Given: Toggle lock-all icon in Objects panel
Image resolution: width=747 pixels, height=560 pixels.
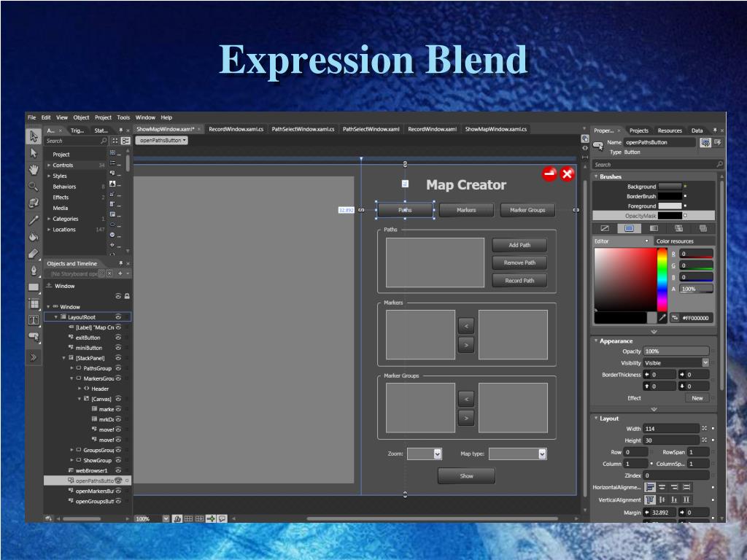Looking at the screenshot, I should tap(127, 296).
